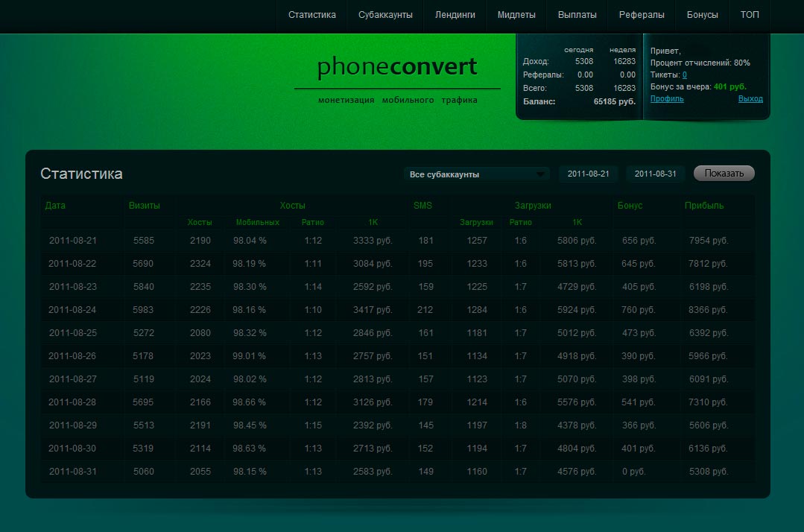Image resolution: width=804 pixels, height=532 pixels.
Task: Click the balance amount 65185 руб.
Action: pos(614,101)
